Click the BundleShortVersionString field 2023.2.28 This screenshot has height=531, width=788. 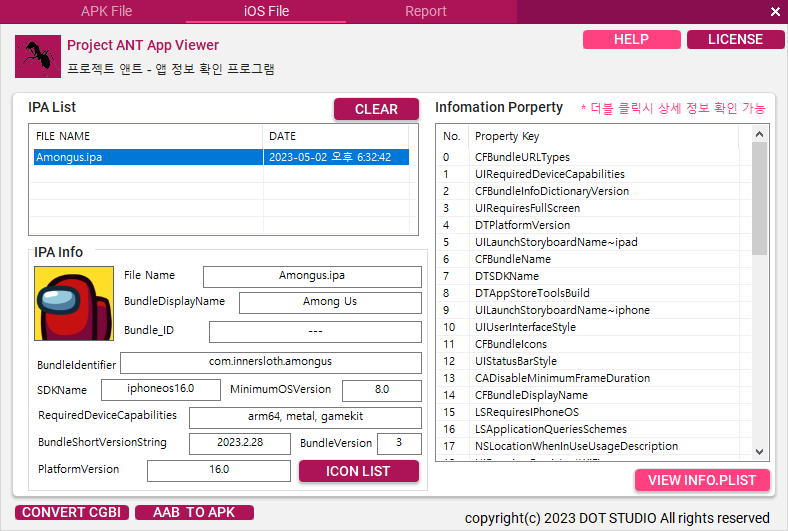point(240,444)
